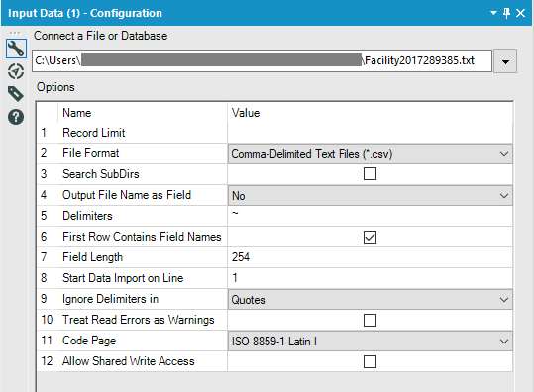Check Allow Shared Write Access box
Viewport: 534px width, 392px height.
(x=370, y=361)
